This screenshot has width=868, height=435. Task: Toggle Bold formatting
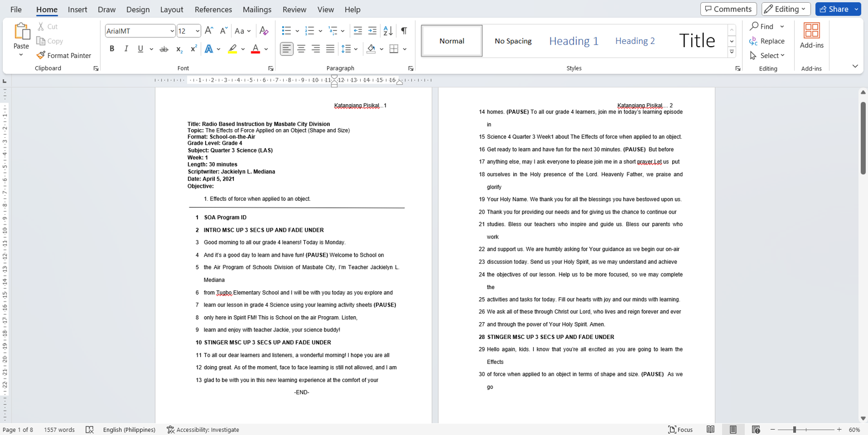tap(112, 49)
